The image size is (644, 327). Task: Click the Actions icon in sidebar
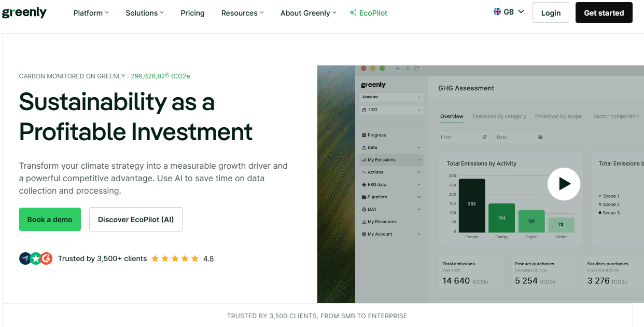coord(364,172)
